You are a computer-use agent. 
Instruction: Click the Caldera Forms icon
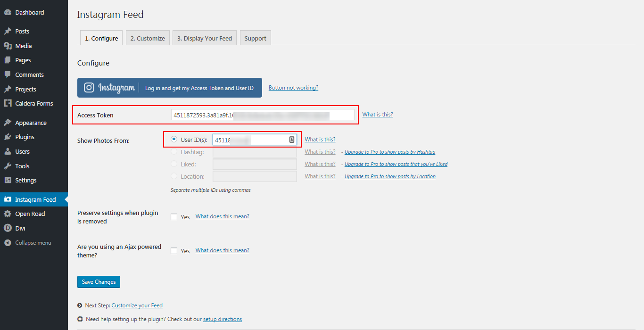coord(8,104)
